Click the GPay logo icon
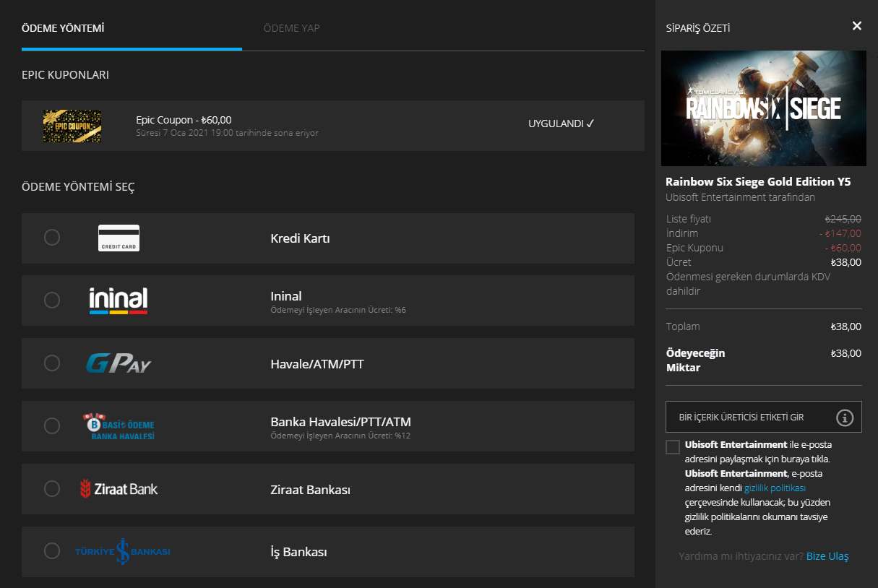The height and width of the screenshot is (588, 878). tap(119, 363)
